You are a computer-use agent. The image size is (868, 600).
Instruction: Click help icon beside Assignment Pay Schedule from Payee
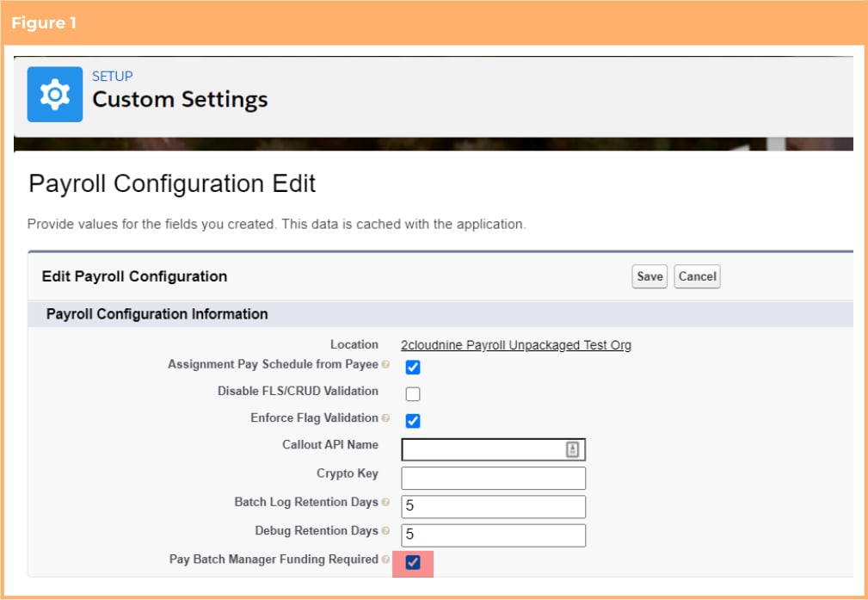pyautogui.click(x=386, y=364)
